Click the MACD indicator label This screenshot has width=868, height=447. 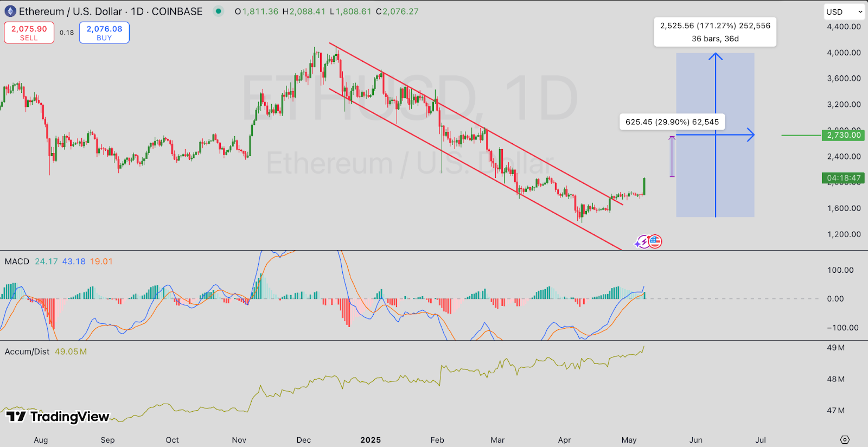coord(17,261)
